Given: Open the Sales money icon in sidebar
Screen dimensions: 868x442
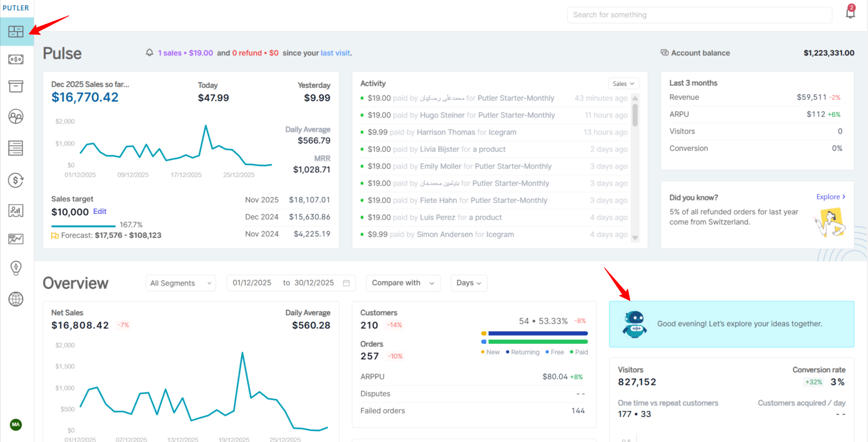Looking at the screenshot, I should coord(16,59).
